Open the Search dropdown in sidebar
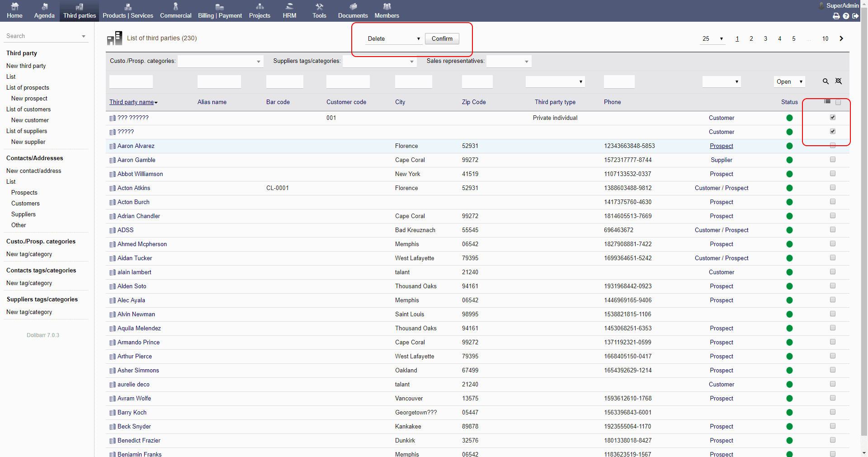868x457 pixels. (x=46, y=36)
